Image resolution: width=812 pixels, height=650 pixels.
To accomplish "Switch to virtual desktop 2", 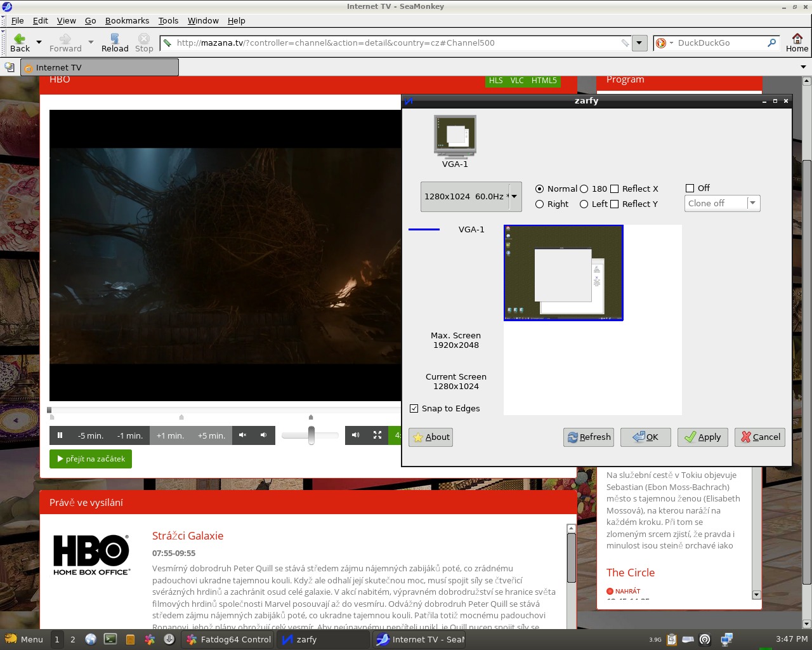I will [73, 639].
